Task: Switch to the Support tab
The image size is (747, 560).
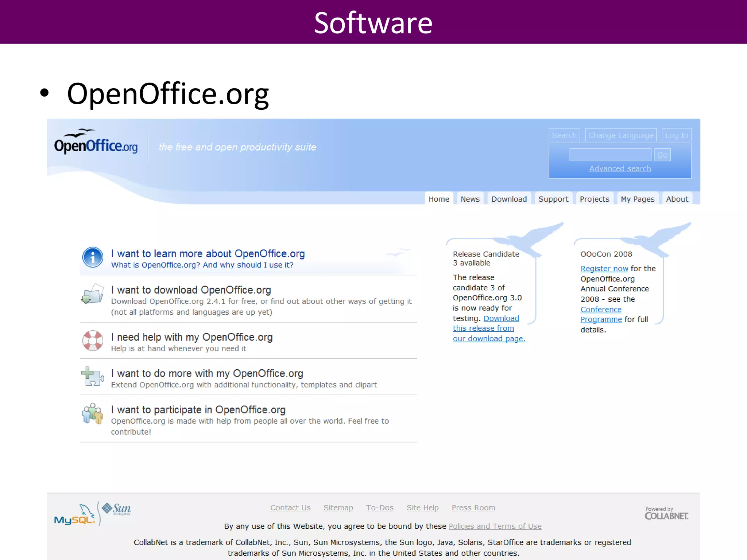Action: point(553,199)
